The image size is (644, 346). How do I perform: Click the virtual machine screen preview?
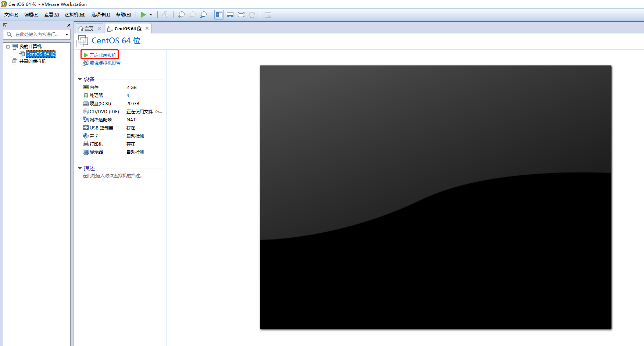[x=436, y=197]
